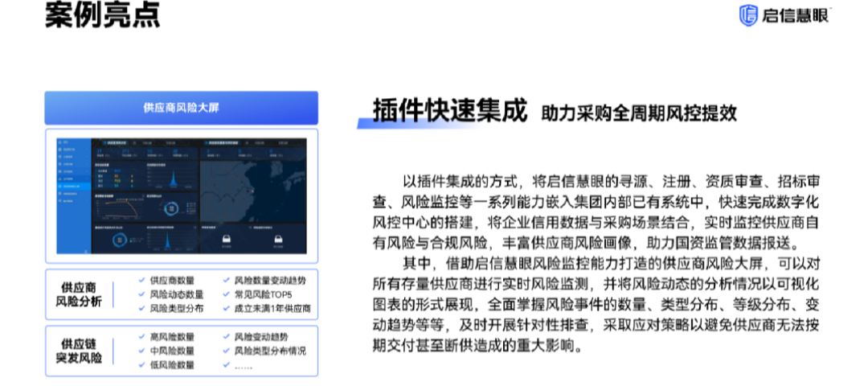The image size is (868, 386).
Task: Open the supplier risk dashboard screenshot thumbnail
Action: point(181,196)
